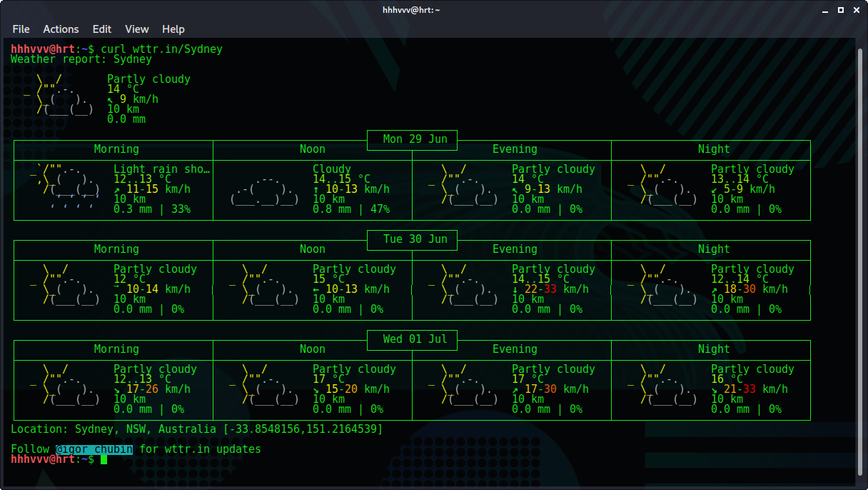Click the partly cloudy icon, Tue 30 Jun Morning
The width and height of the screenshot is (868, 490).
(66, 284)
